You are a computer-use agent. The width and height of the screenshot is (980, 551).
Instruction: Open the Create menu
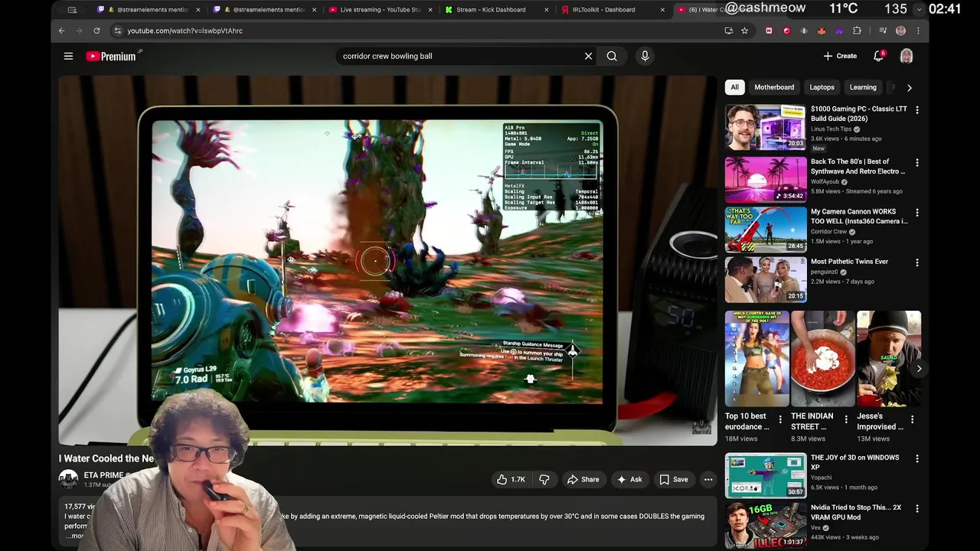coord(840,56)
